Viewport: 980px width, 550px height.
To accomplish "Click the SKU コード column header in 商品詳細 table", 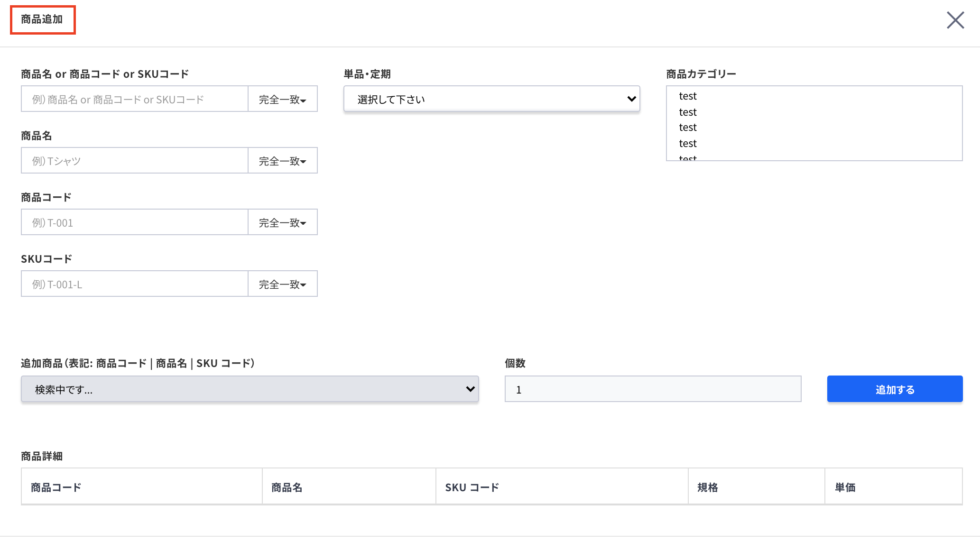I will 562,487.
